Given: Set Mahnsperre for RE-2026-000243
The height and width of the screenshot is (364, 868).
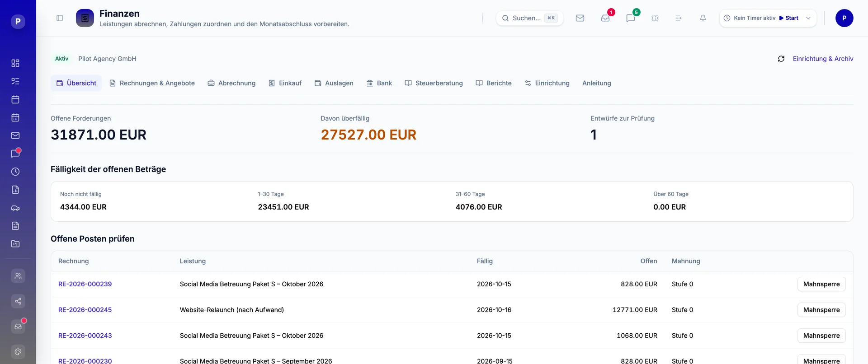Looking at the screenshot, I should [821, 336].
